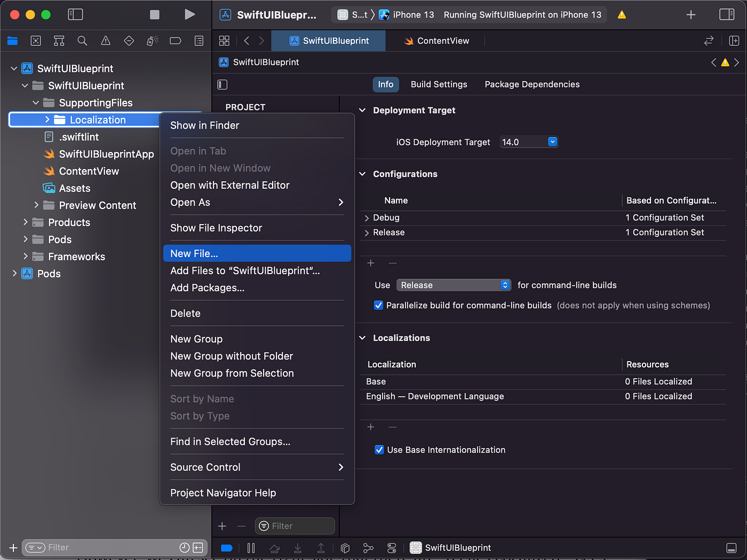Choose New File... from context menu
This screenshot has height=560, width=747.
257,253
